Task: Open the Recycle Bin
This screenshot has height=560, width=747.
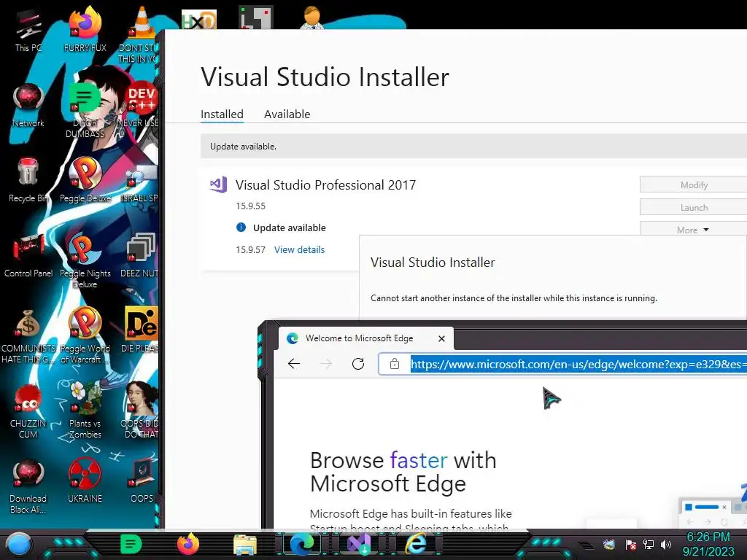Action: point(28,180)
